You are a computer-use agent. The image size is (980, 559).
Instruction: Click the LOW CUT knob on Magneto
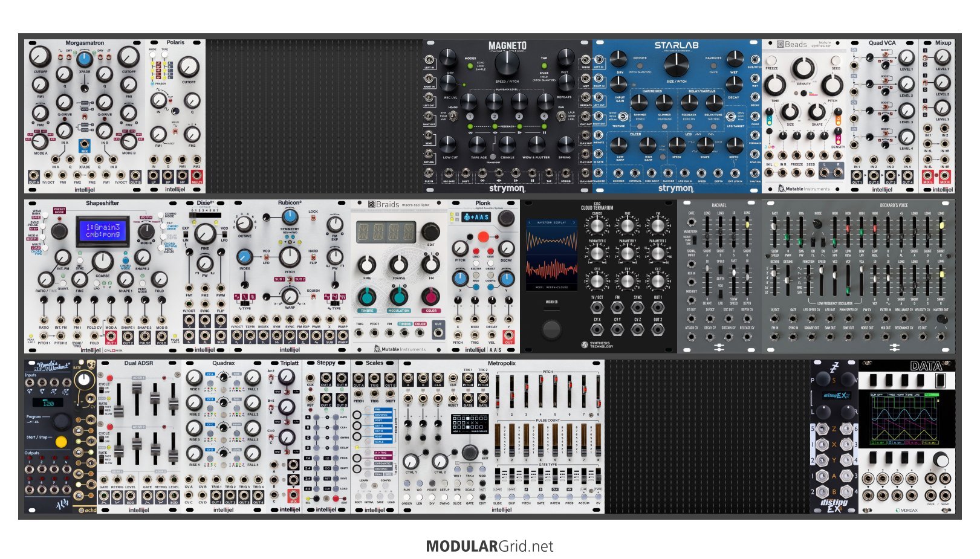pos(448,144)
